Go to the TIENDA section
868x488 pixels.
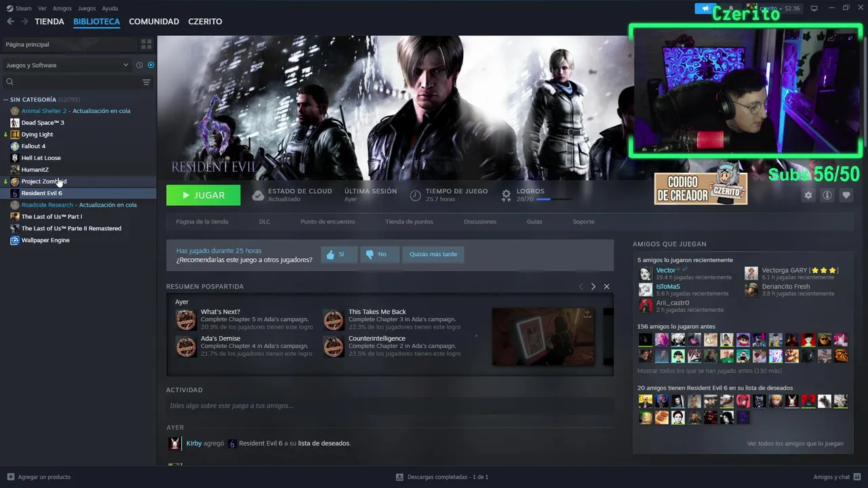pos(50,22)
